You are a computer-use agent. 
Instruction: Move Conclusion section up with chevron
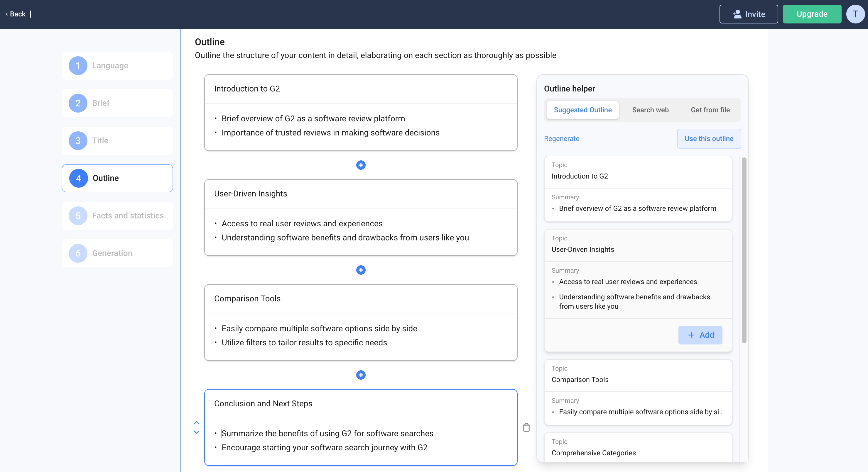click(196, 422)
